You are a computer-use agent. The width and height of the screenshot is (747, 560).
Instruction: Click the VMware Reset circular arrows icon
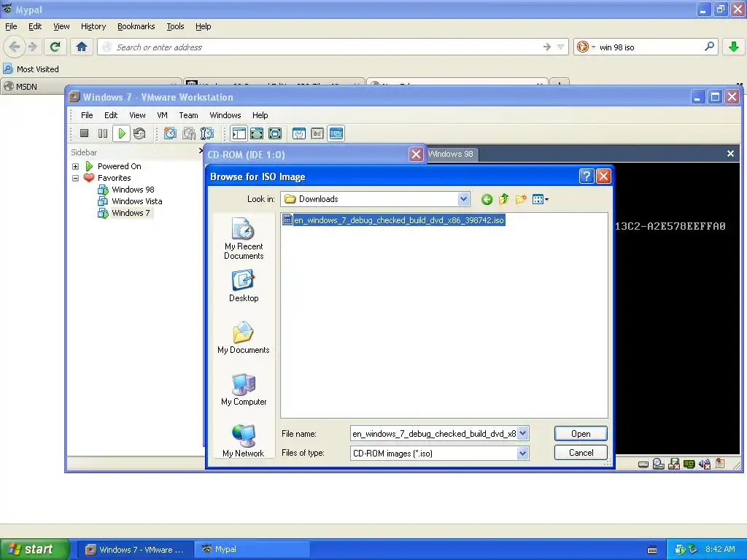(x=139, y=133)
